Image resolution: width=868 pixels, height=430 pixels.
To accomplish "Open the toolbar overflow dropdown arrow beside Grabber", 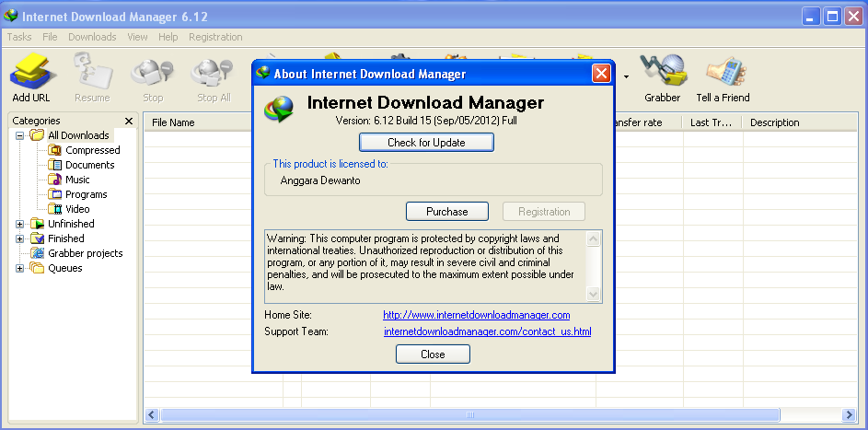I will tap(626, 76).
